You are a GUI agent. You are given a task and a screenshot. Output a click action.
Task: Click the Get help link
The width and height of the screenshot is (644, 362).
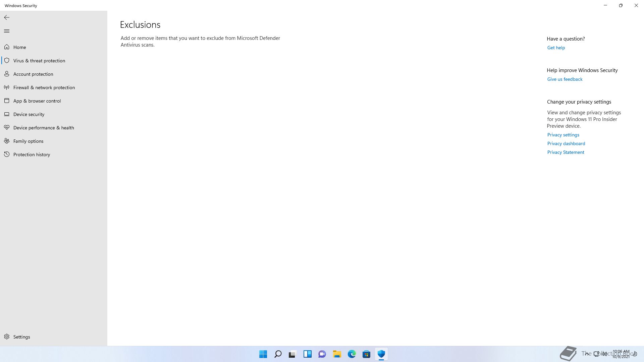[556, 48]
